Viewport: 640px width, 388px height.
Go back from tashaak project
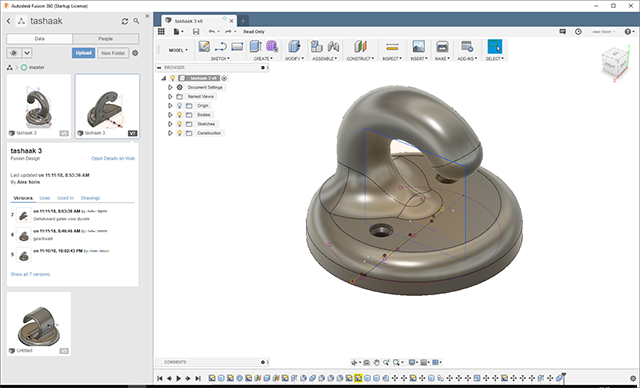click(x=9, y=21)
